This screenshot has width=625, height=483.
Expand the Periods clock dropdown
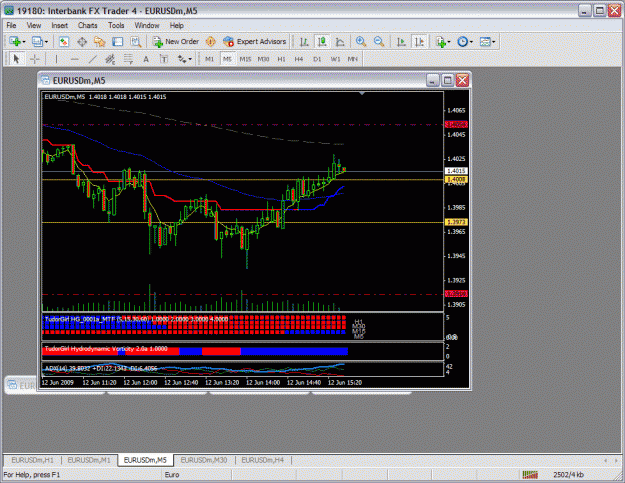tap(471, 42)
